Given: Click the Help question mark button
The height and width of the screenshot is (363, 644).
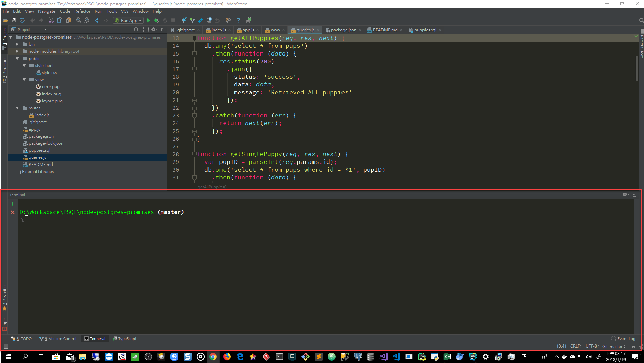Looking at the screenshot, I should [238, 20].
